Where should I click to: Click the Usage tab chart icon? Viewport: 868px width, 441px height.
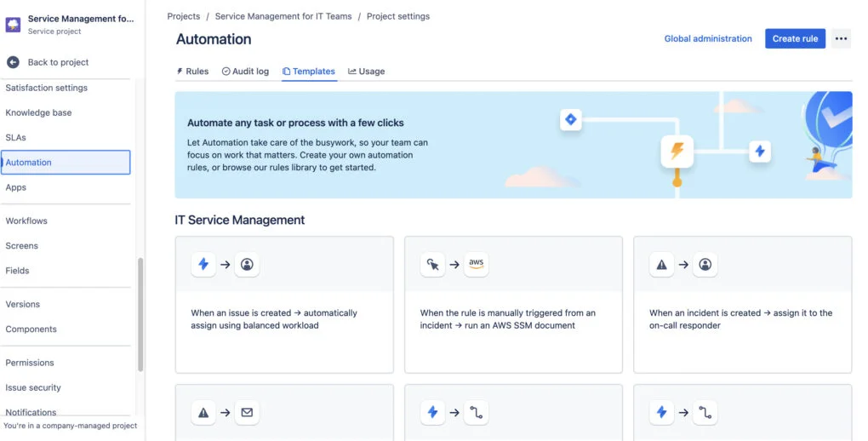click(352, 71)
